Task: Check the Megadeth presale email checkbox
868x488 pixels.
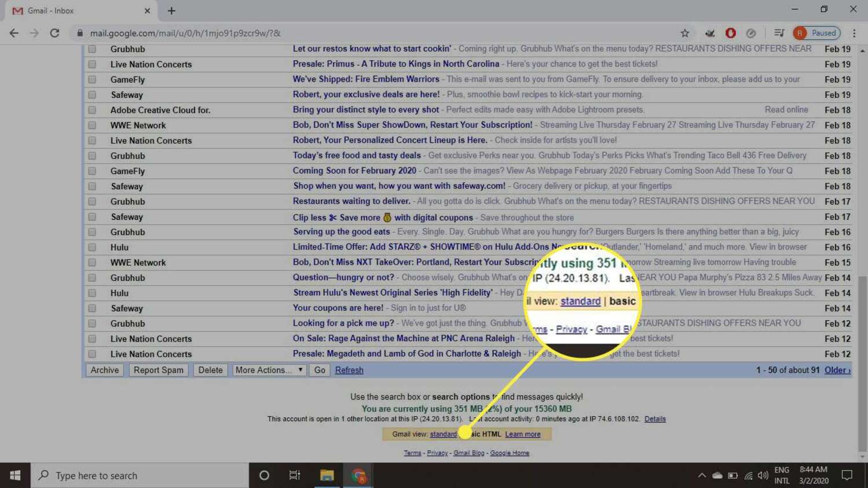Action: pyautogui.click(x=92, y=354)
